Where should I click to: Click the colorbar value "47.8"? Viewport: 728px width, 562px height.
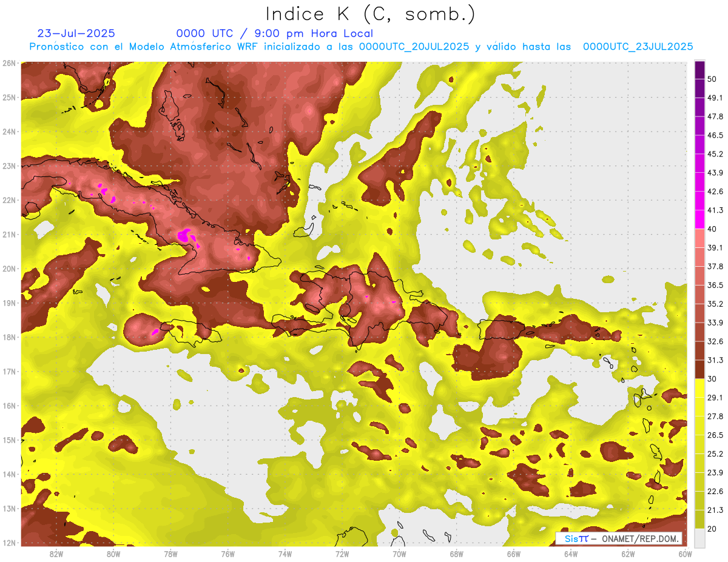pyautogui.click(x=715, y=116)
